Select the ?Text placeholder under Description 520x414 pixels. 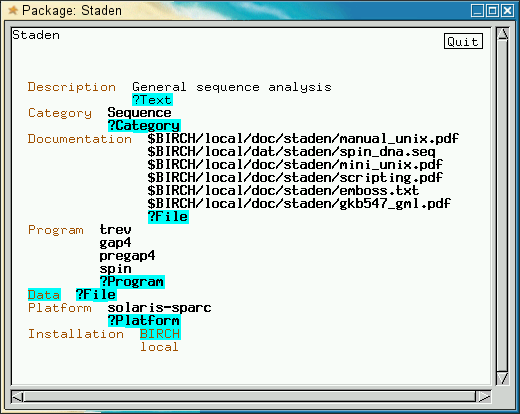click(152, 100)
